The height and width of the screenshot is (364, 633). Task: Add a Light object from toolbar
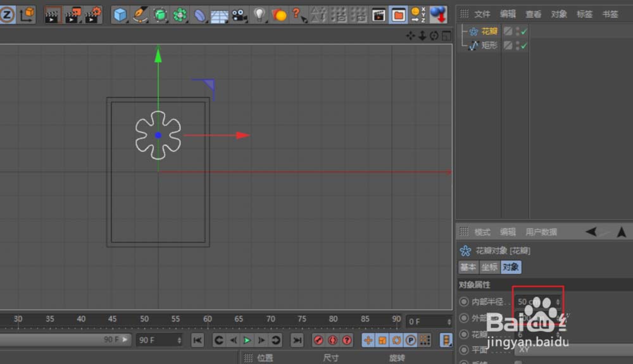(x=259, y=14)
